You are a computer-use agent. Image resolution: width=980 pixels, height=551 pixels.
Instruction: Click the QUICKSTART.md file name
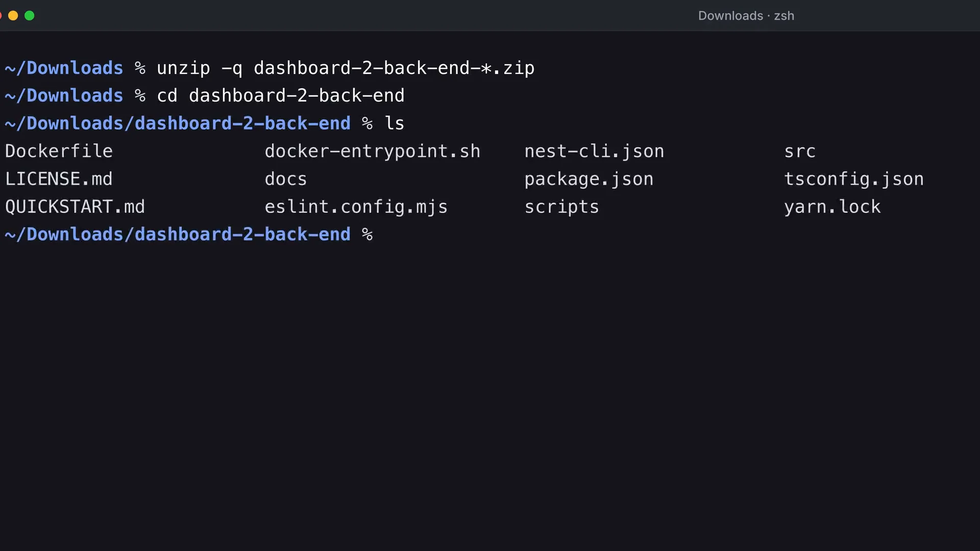pyautogui.click(x=75, y=207)
